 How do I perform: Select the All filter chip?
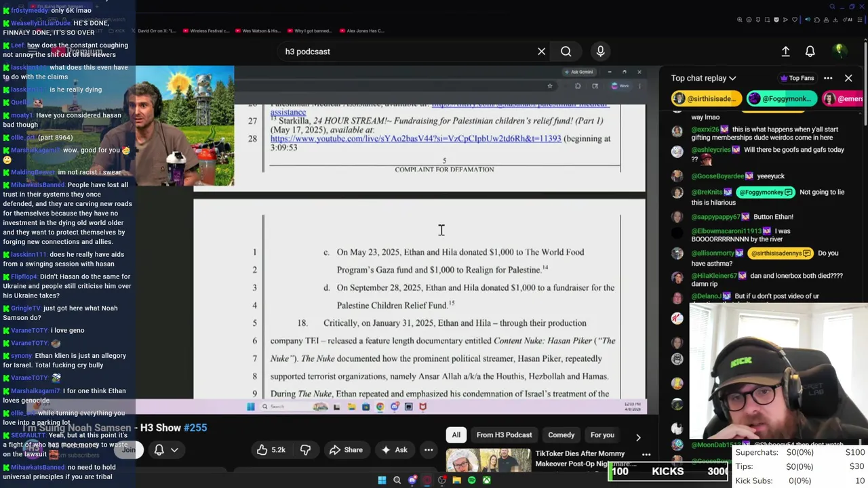pyautogui.click(x=456, y=435)
